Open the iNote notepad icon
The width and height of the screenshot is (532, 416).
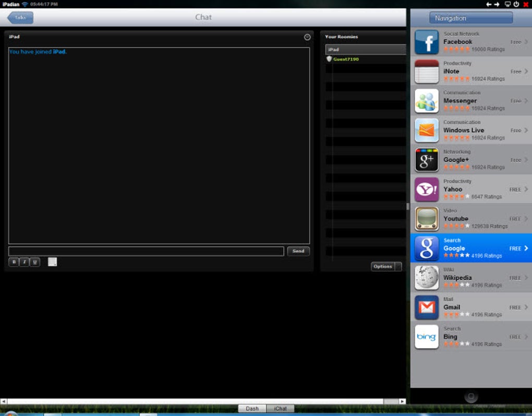[x=427, y=72]
